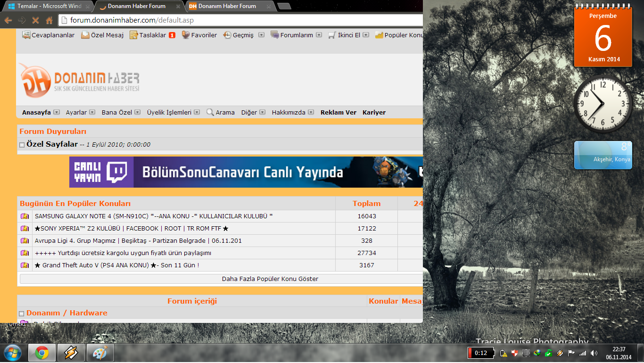Open the Bana Özel dropdown arrow
The height and width of the screenshot is (363, 644).
[138, 112]
